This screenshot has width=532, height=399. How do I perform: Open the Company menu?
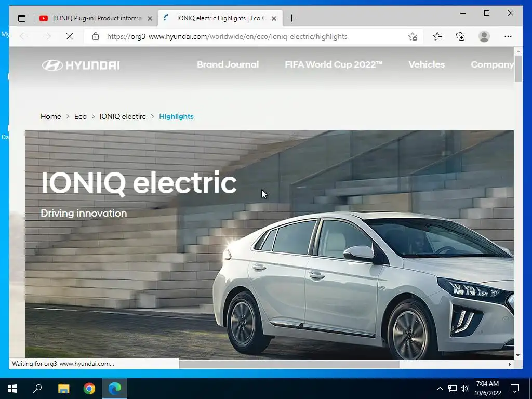point(492,64)
